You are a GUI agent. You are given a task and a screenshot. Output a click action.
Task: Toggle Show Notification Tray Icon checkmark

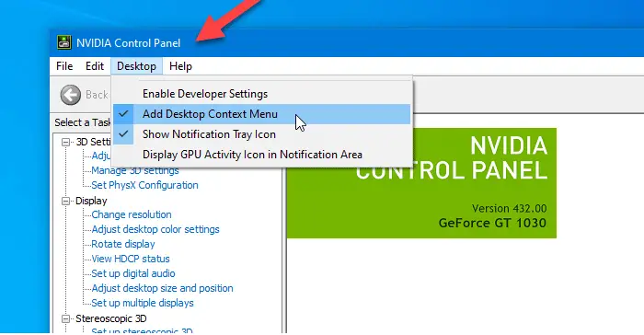click(262, 134)
